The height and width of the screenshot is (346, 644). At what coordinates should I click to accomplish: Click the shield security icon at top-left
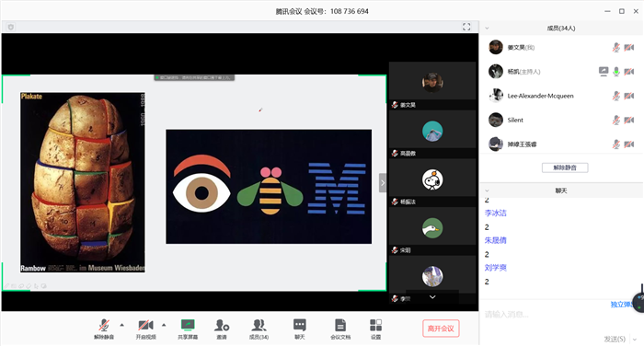click(11, 27)
